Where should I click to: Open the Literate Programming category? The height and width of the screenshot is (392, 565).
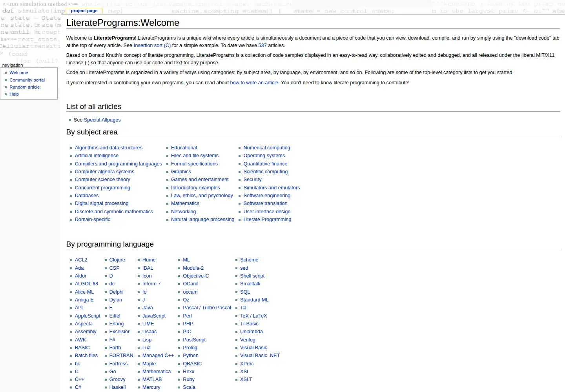pos(267,220)
